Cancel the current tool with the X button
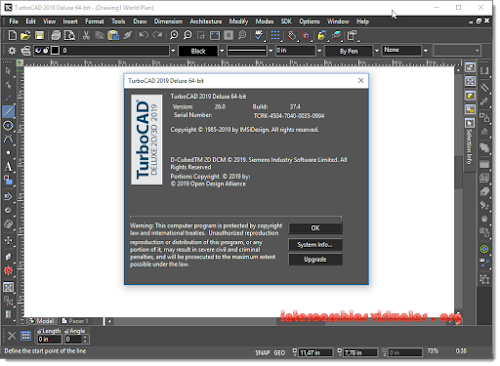 click(12, 336)
